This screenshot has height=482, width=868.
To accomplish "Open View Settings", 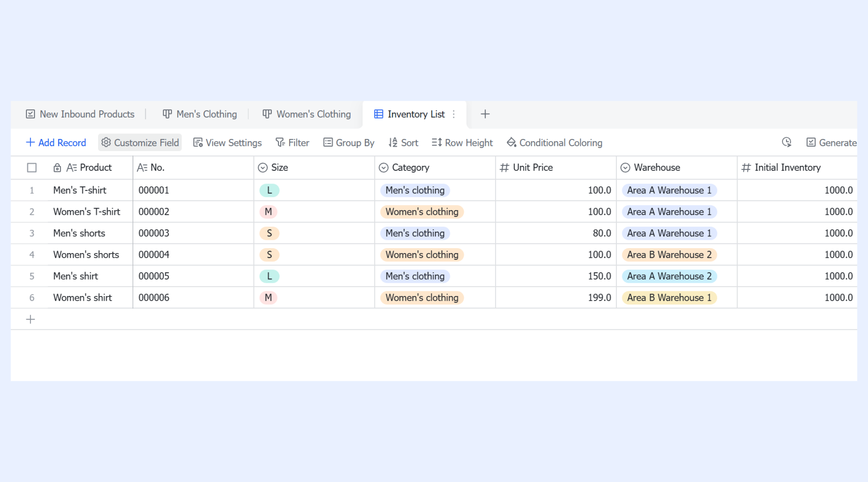I will 227,143.
